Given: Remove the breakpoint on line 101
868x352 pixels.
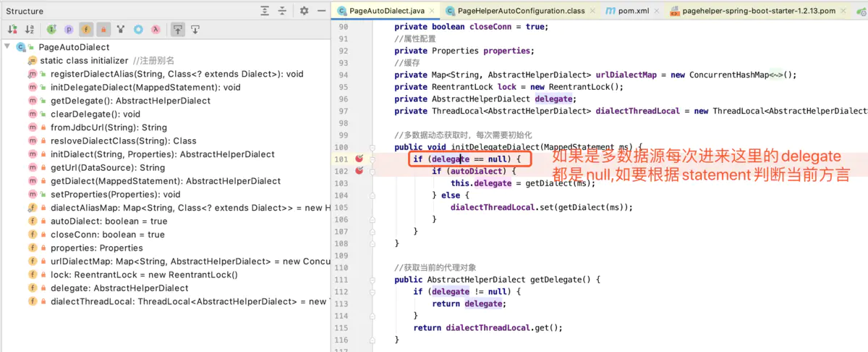Looking at the screenshot, I should coord(359,159).
